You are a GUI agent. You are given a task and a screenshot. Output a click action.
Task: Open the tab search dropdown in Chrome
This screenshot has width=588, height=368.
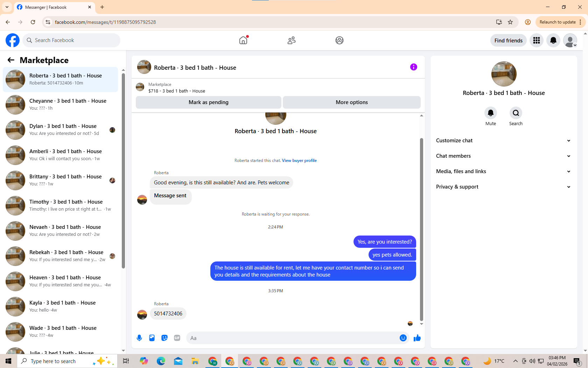pos(7,7)
